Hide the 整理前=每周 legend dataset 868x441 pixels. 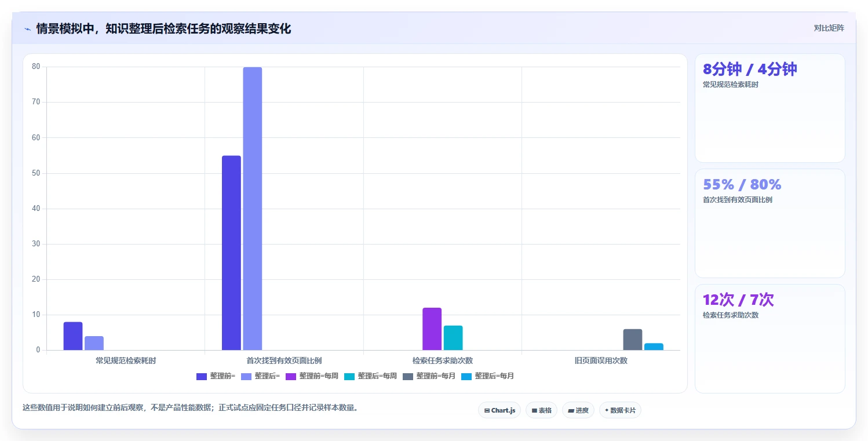coord(312,376)
